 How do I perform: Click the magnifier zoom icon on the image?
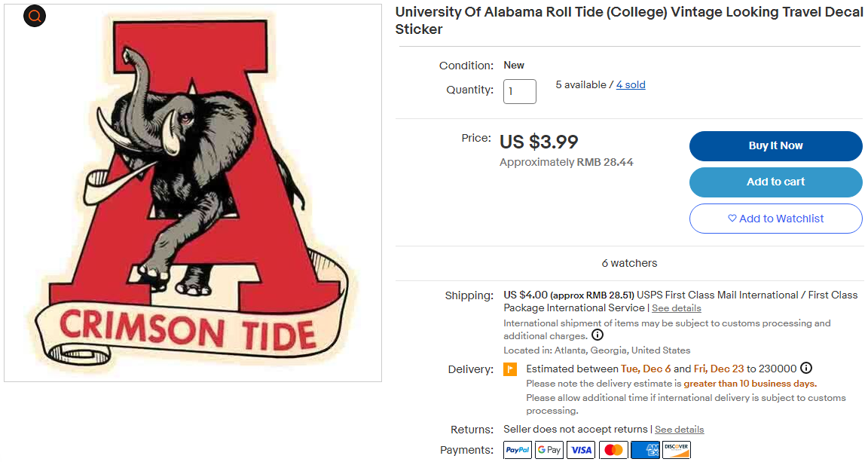click(x=35, y=16)
